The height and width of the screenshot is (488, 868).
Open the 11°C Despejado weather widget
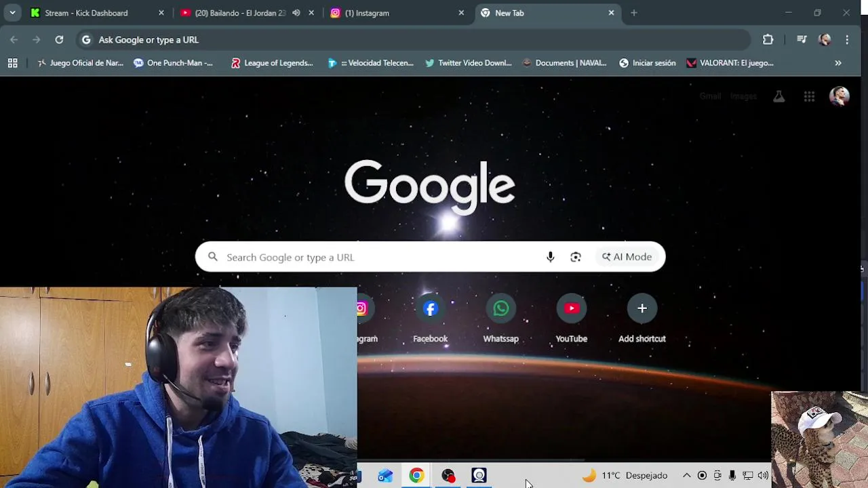(x=625, y=476)
